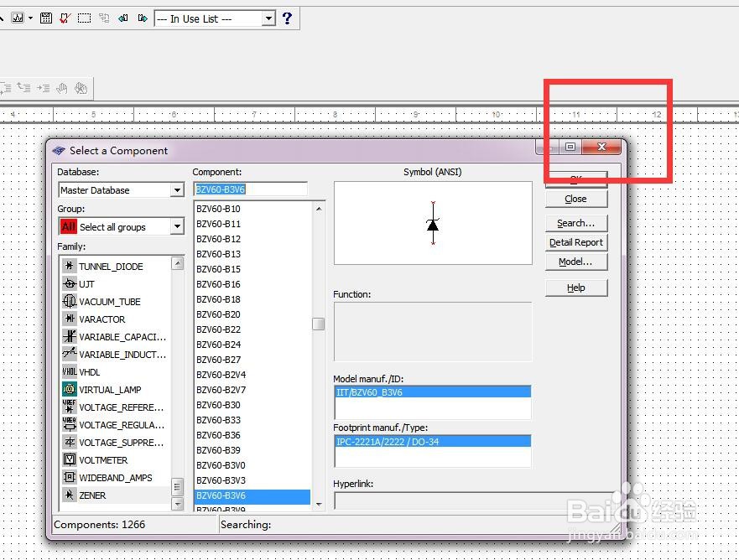Click the Component list scroll down arrow
The width and height of the screenshot is (739, 560).
tap(319, 505)
